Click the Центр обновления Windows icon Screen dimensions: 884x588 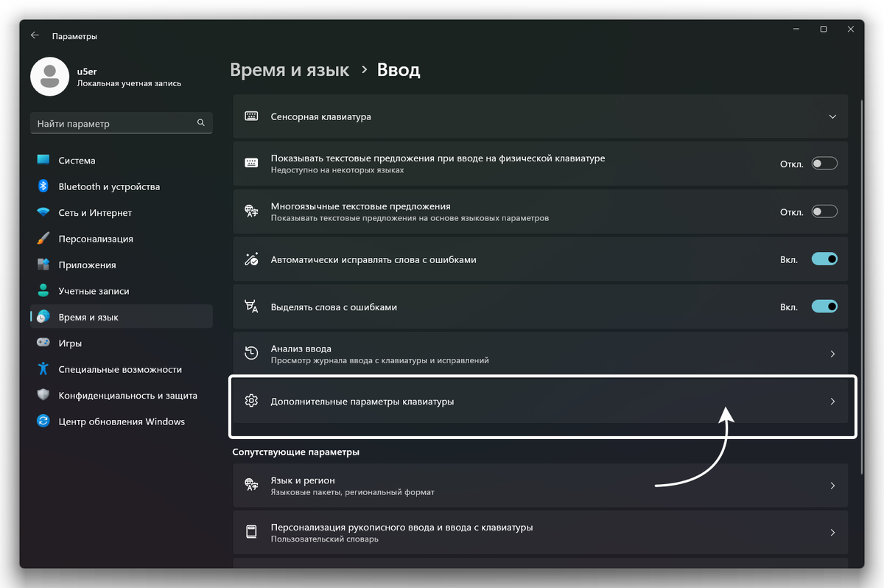(x=43, y=421)
